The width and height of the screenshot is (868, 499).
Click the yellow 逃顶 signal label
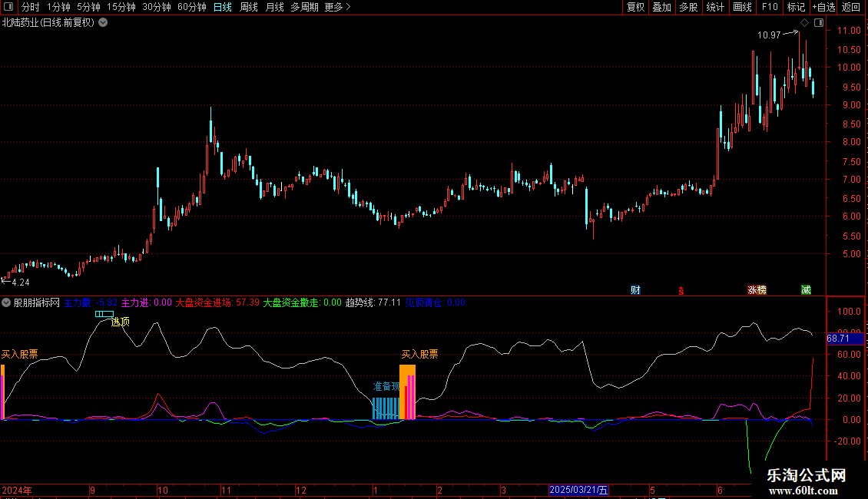(121, 322)
